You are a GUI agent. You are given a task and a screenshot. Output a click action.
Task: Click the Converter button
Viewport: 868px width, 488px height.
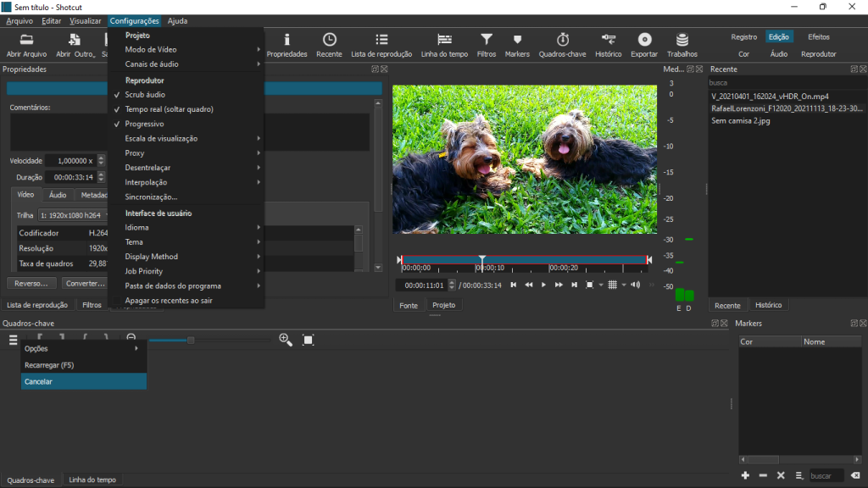(85, 283)
